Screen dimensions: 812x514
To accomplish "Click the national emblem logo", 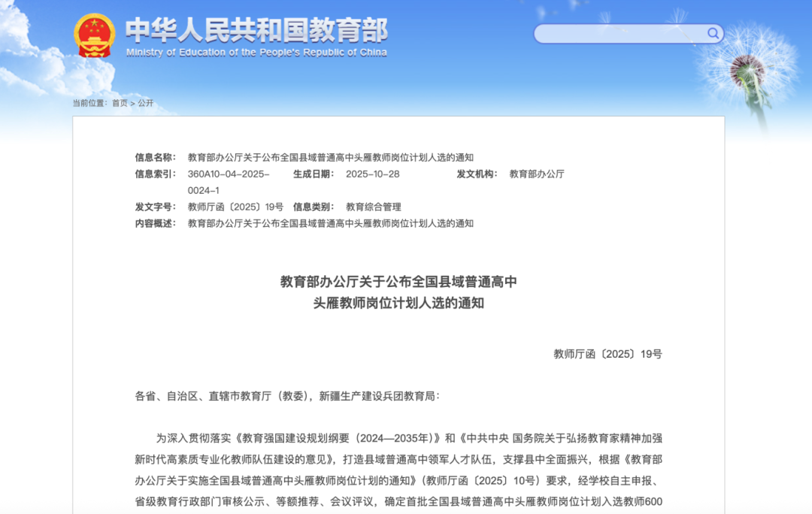I will pos(94,35).
